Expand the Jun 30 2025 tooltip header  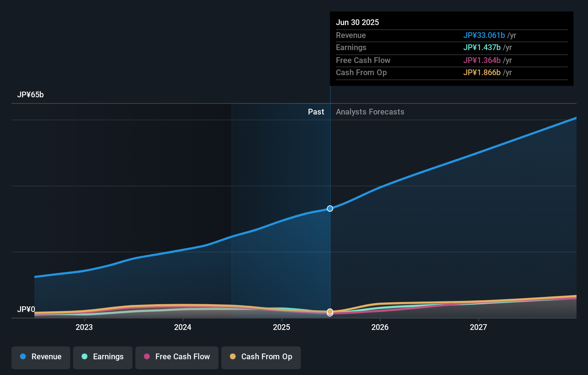pyautogui.click(x=357, y=22)
